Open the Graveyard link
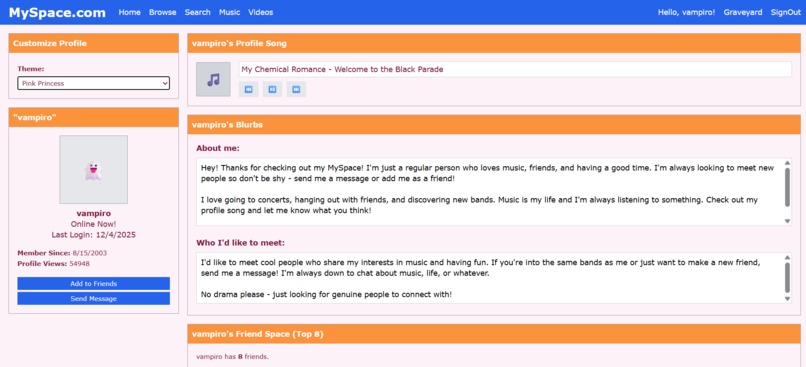 click(x=743, y=12)
